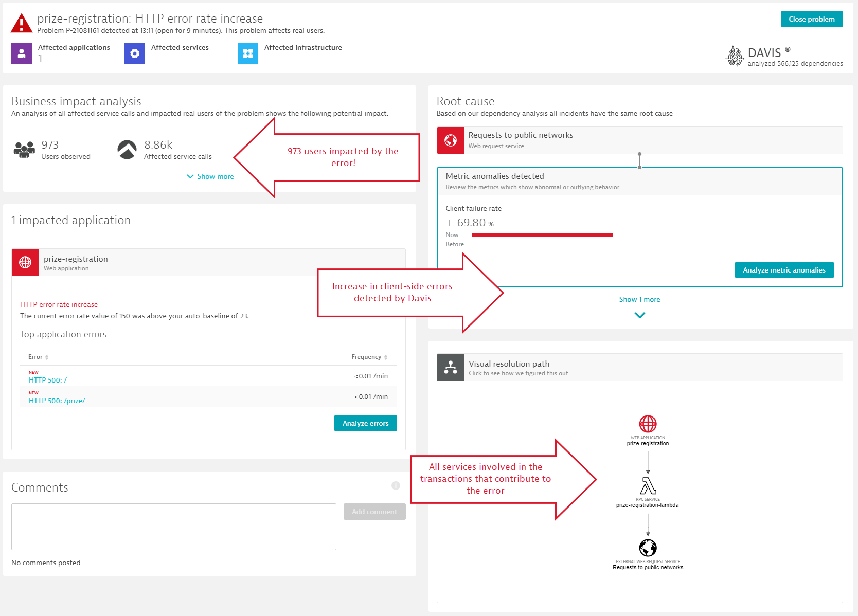Sort the table by Error column
Image resolution: width=858 pixels, height=616 pixels.
click(x=39, y=357)
